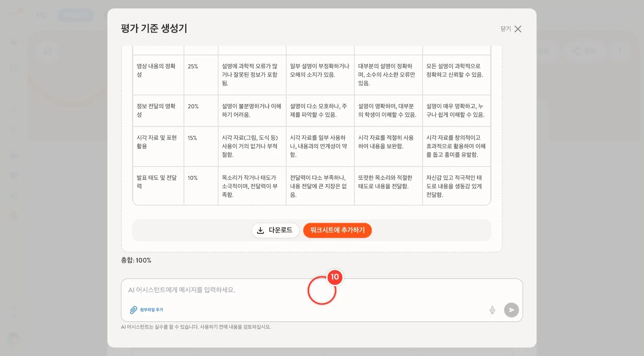Click the paperclip attachment icon

click(133, 310)
